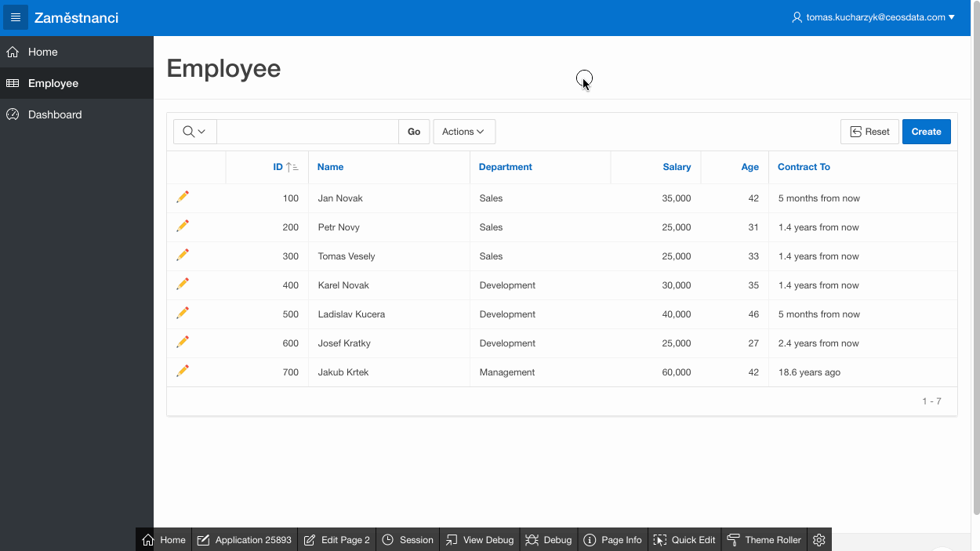Click the edit pencil for Karel Novak
Viewport: 980px width, 551px height.
pos(183,285)
